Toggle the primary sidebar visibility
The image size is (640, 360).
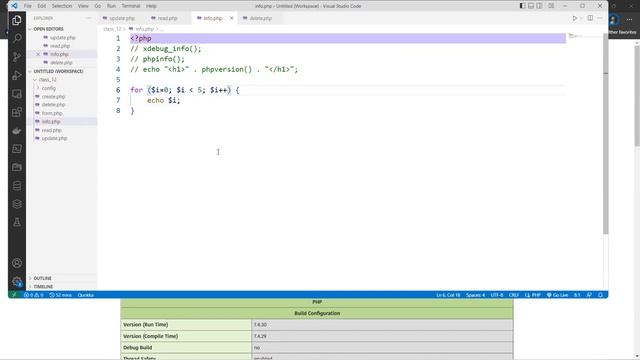point(522,6)
